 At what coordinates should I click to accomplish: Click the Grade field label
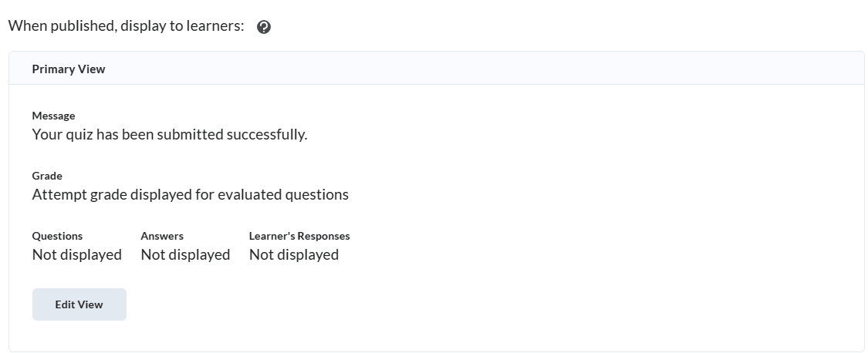(x=47, y=176)
